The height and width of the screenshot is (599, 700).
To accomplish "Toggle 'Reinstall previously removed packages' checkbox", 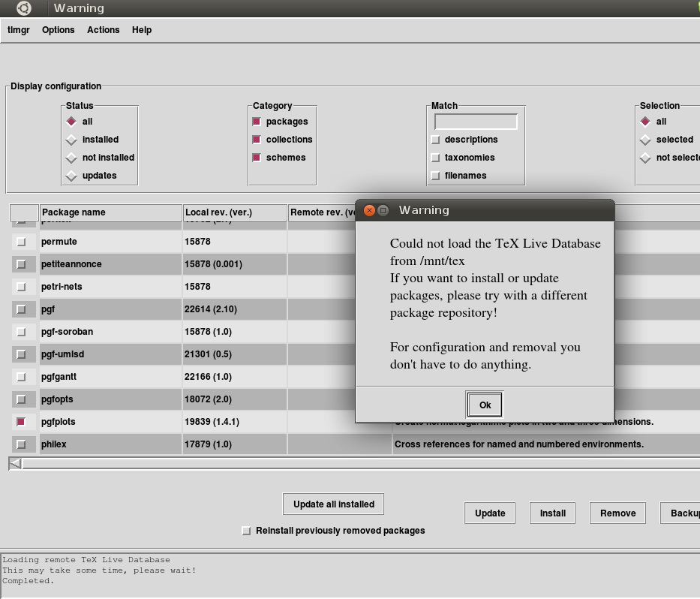I will [246, 531].
